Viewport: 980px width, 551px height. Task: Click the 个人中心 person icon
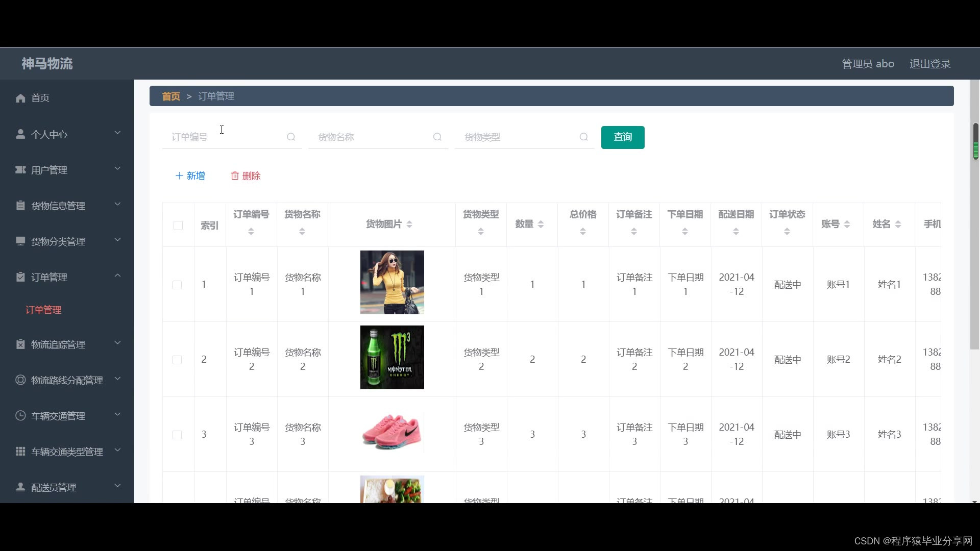[20, 134]
